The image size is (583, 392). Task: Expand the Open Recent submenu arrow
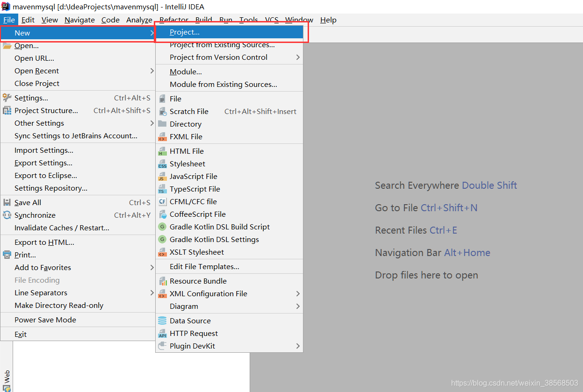pyautogui.click(x=151, y=71)
